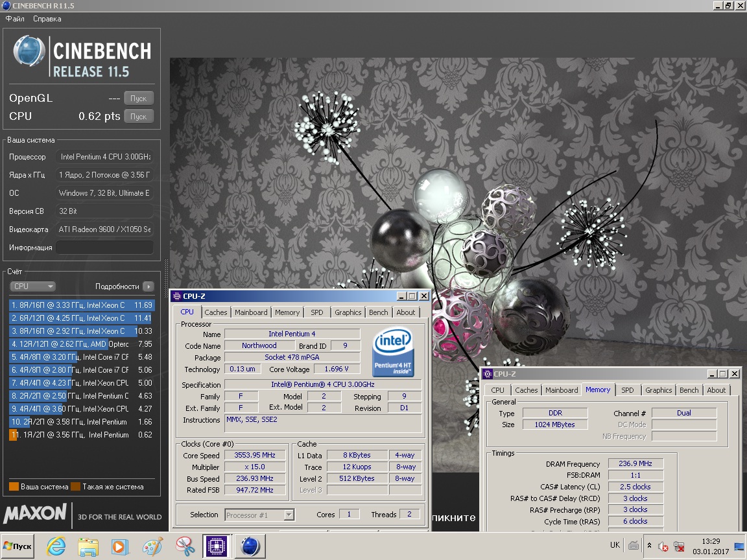Open Mainboard tab in Memory CPU-Z window
Image resolution: width=747 pixels, height=560 pixels.
coord(561,390)
